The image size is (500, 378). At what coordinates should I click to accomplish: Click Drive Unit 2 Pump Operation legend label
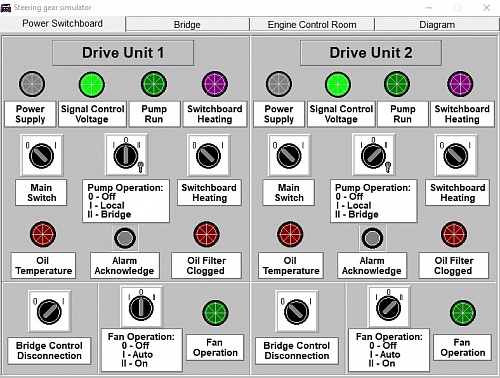point(374,201)
